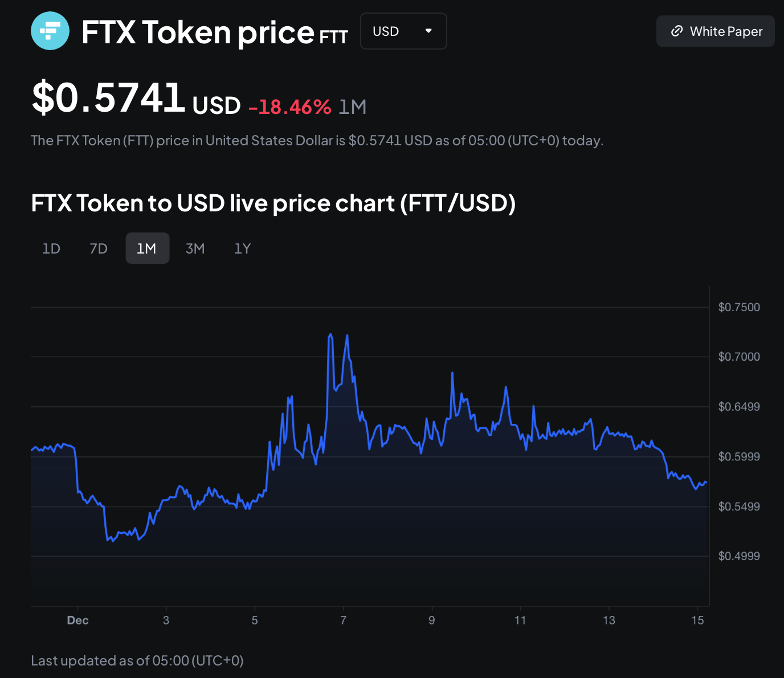784x678 pixels.
Task: Click the FTX Token logo icon
Action: [50, 31]
